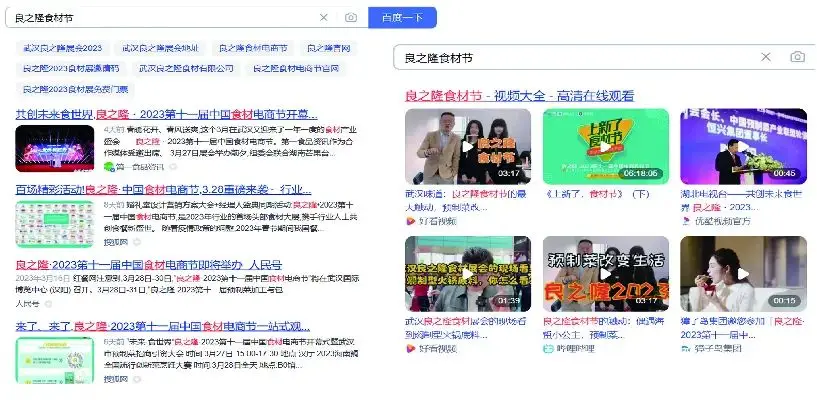Select suggestion chip 武汉良之隆展会2023

pos(63,48)
